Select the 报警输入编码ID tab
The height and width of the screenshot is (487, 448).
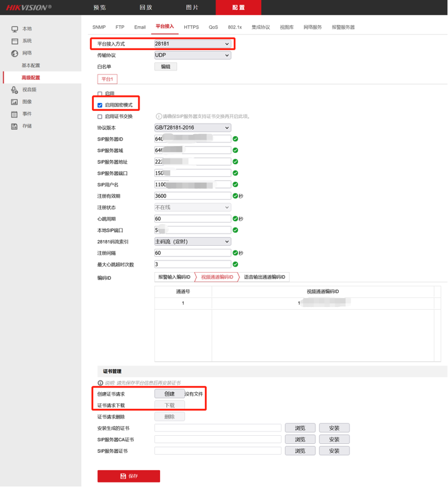pos(174,277)
